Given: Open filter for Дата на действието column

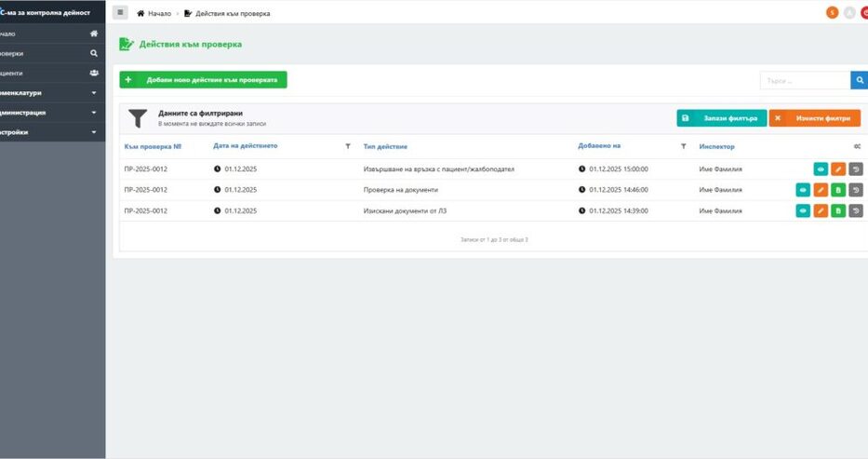Looking at the screenshot, I should (348, 146).
